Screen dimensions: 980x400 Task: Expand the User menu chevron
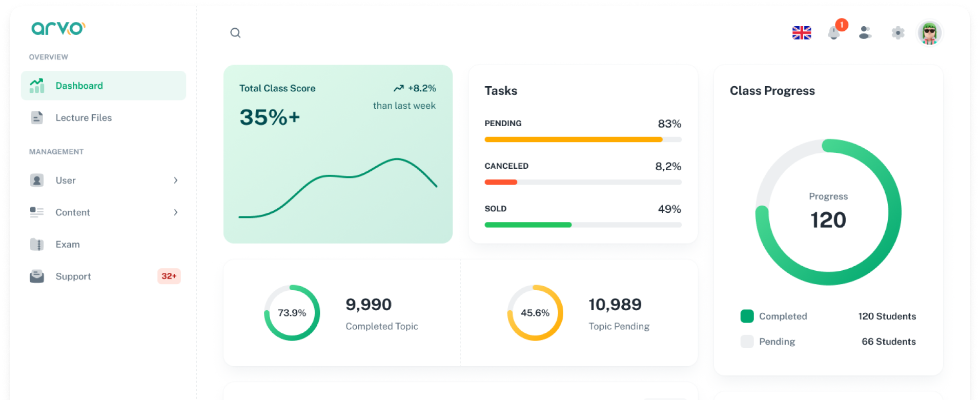[x=175, y=181]
